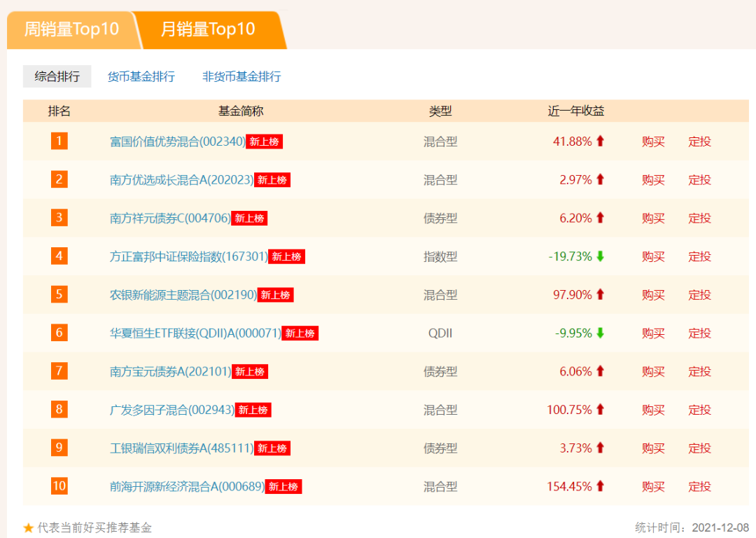Viewport: 756px width, 538px height.
Task: Click 购买 for 农银新能源主题混合
Action: tap(653, 295)
